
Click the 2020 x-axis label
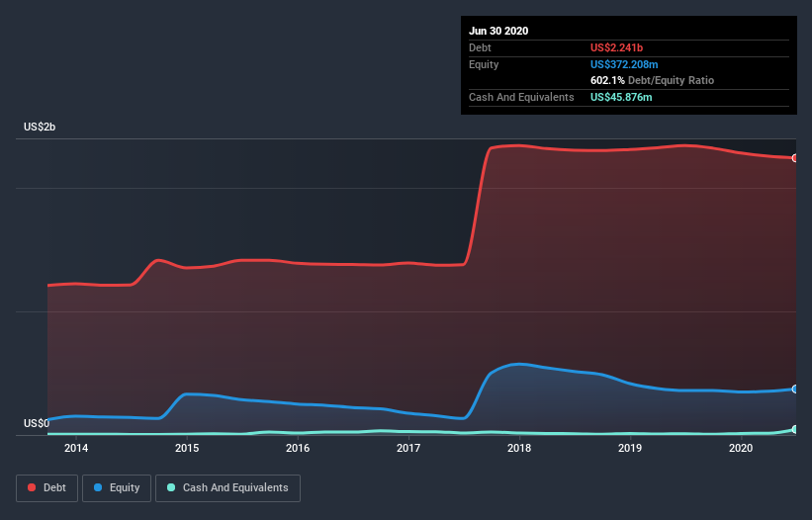click(741, 448)
